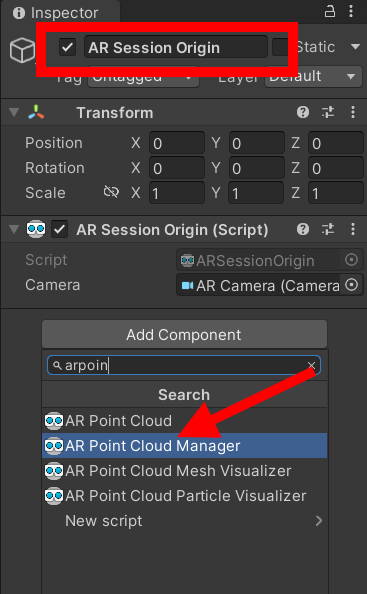Enable the Static checkbox

coord(280,47)
